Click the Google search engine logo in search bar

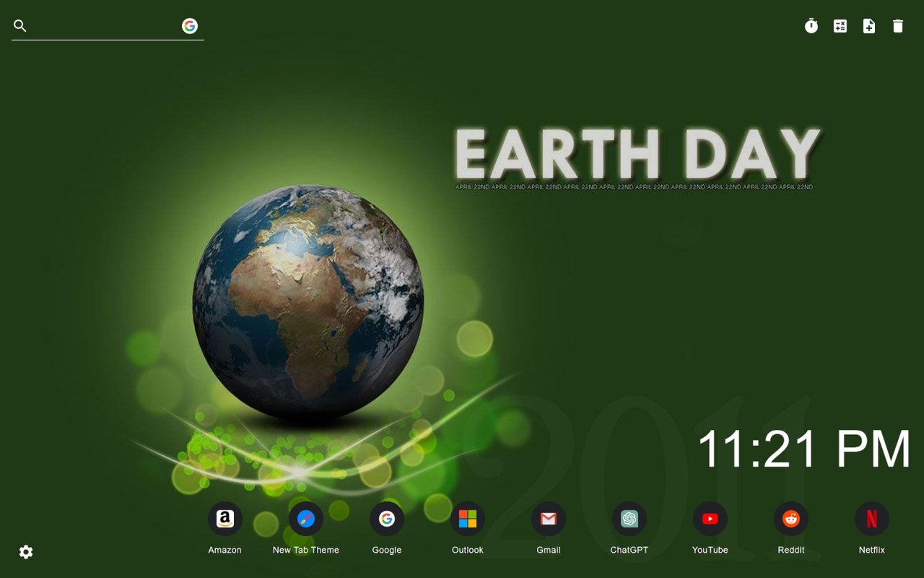coord(190,26)
